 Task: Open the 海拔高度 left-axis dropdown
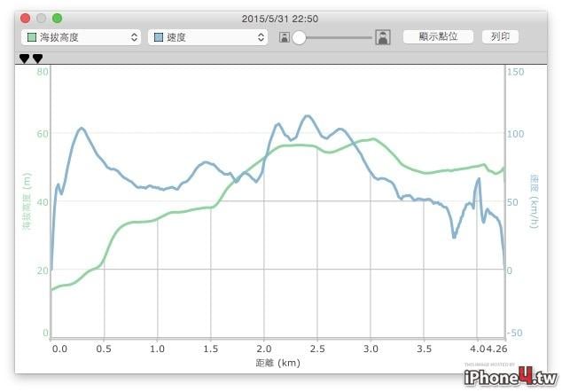coord(81,37)
